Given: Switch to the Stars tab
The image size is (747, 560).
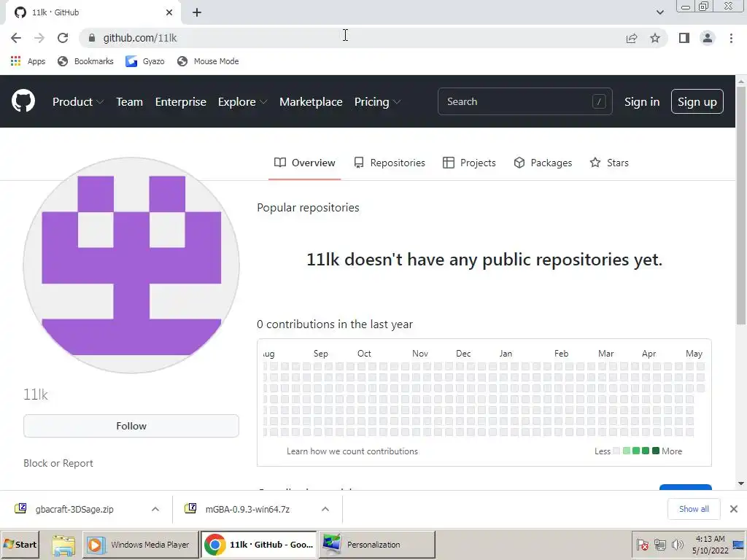Looking at the screenshot, I should [609, 163].
